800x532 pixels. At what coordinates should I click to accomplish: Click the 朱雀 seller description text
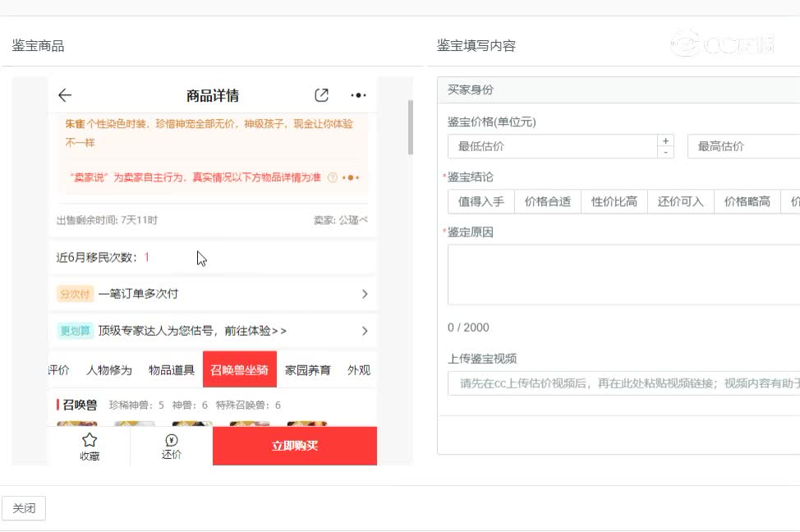point(209,133)
